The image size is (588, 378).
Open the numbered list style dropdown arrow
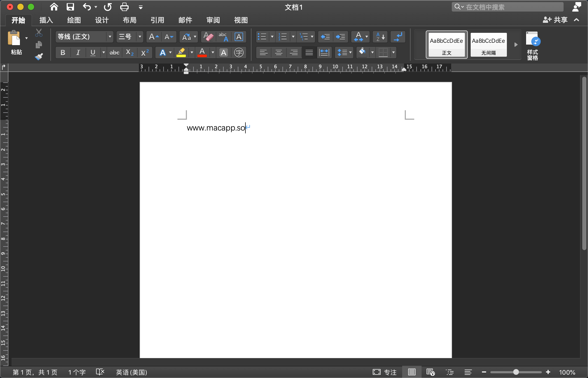293,37
